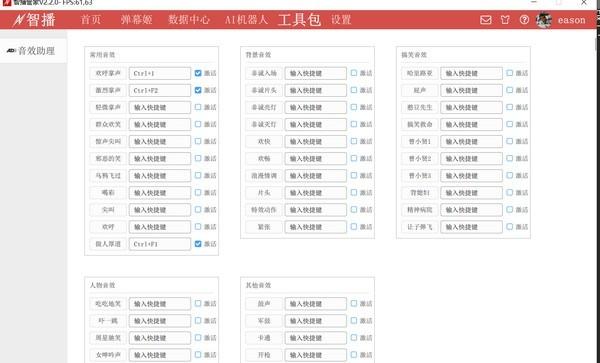The width and height of the screenshot is (600, 363).
Task: Open the help question-mark icon
Action: point(524,20)
